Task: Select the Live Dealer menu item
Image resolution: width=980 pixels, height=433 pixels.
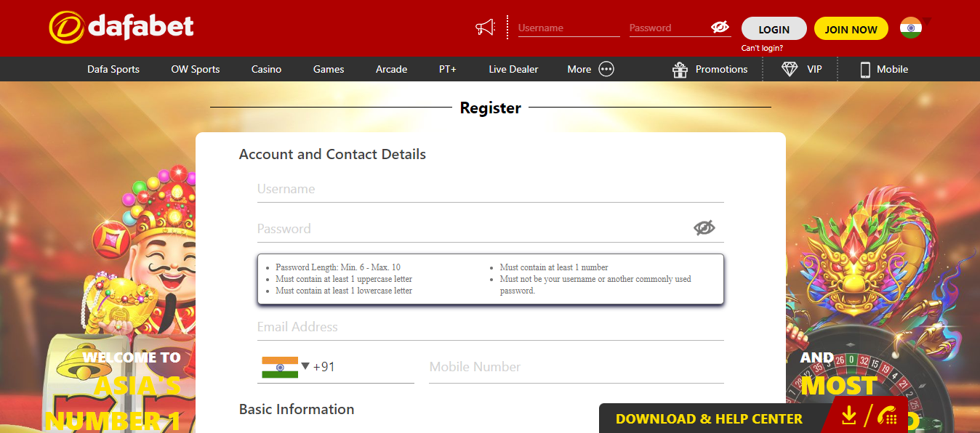Action: pos(513,68)
